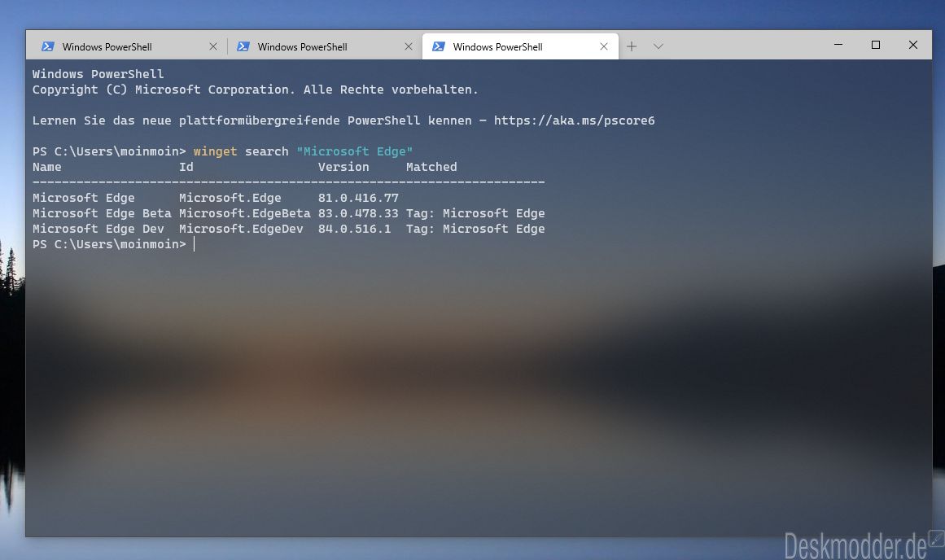Close the active third PowerShell tab
Image resolution: width=945 pixels, height=560 pixels.
click(603, 46)
